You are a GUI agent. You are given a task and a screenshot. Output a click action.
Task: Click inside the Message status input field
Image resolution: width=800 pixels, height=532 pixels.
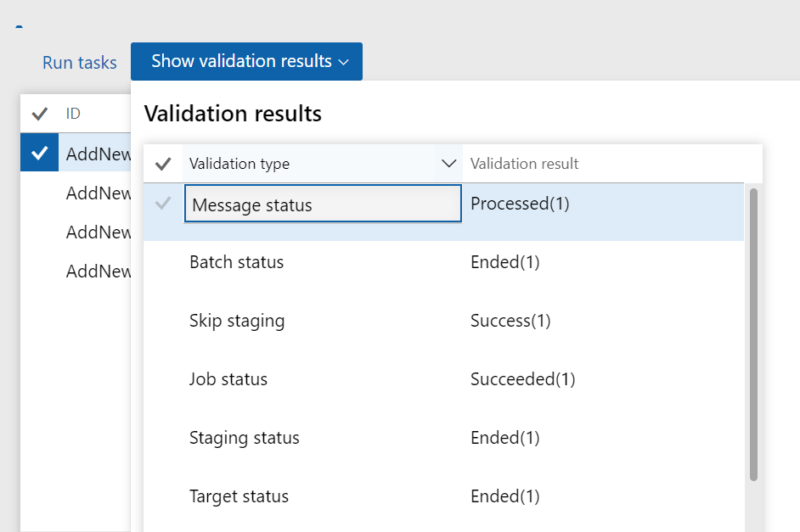323,203
